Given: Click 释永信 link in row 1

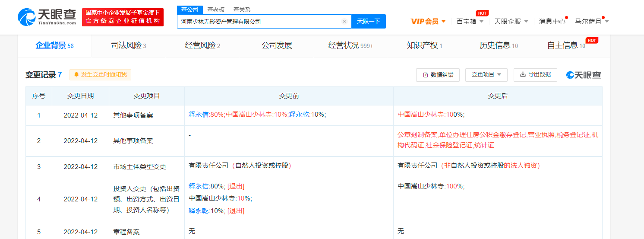Looking at the screenshot, I should tap(199, 115).
